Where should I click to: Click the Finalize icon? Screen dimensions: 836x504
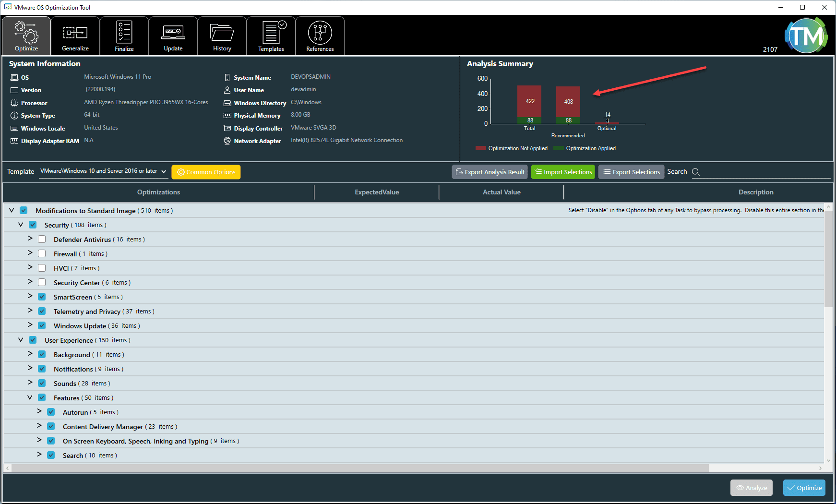click(x=124, y=33)
